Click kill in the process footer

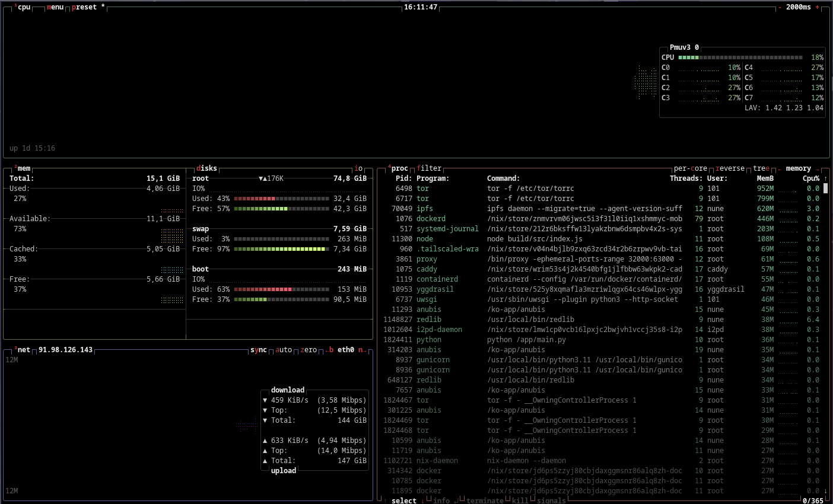click(520, 501)
